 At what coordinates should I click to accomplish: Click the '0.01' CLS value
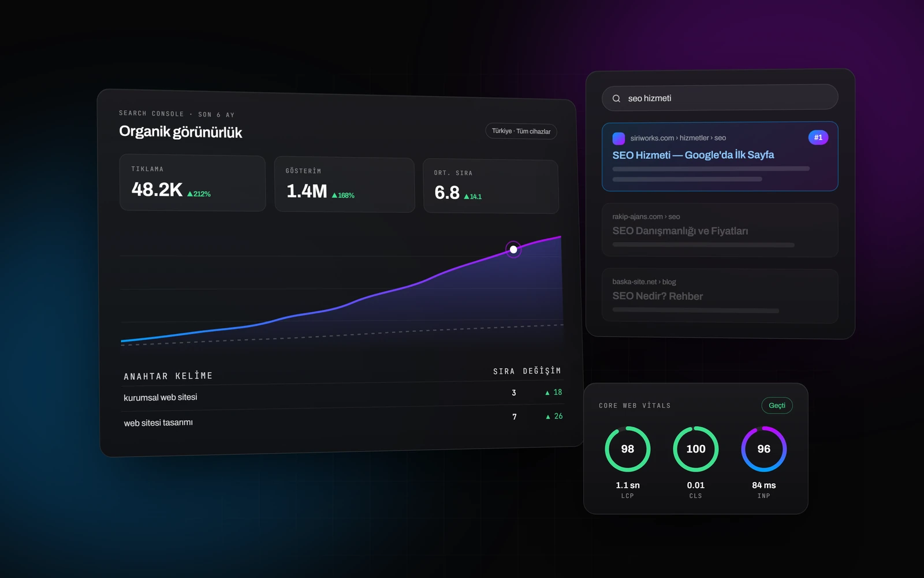[x=696, y=486]
